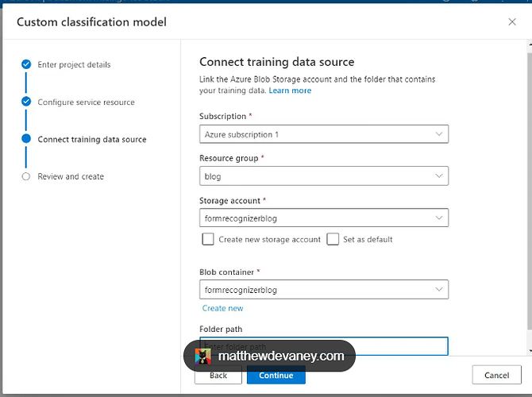Open the Subscription dropdown
This screenshot has width=532, height=397.
324,134
